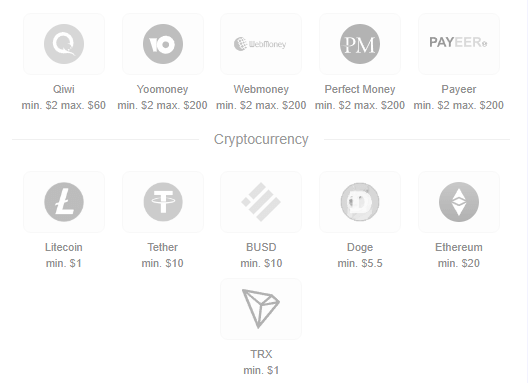Screen dimensions: 528x383
Task: Click Payeer min. $2 max. $200 text
Action: [459, 105]
